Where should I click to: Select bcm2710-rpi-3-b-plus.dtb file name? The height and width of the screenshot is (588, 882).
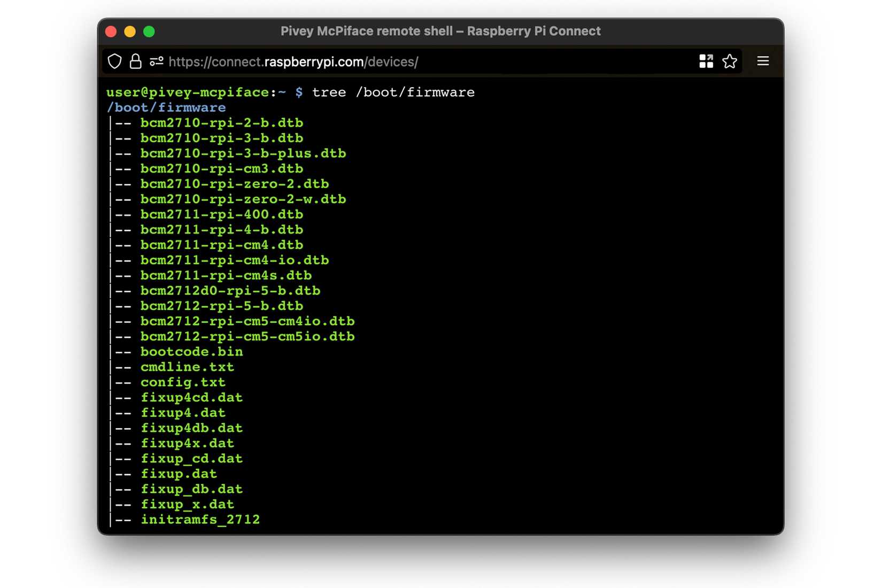coord(243,153)
